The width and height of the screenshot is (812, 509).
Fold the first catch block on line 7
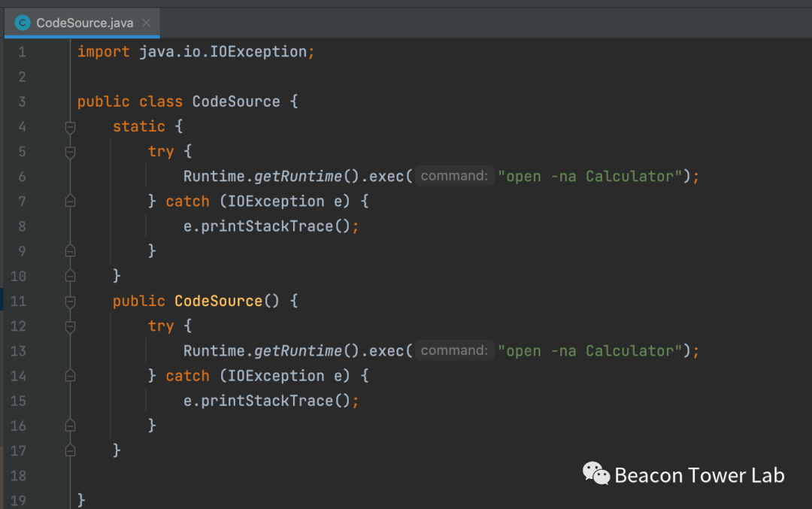pos(70,201)
